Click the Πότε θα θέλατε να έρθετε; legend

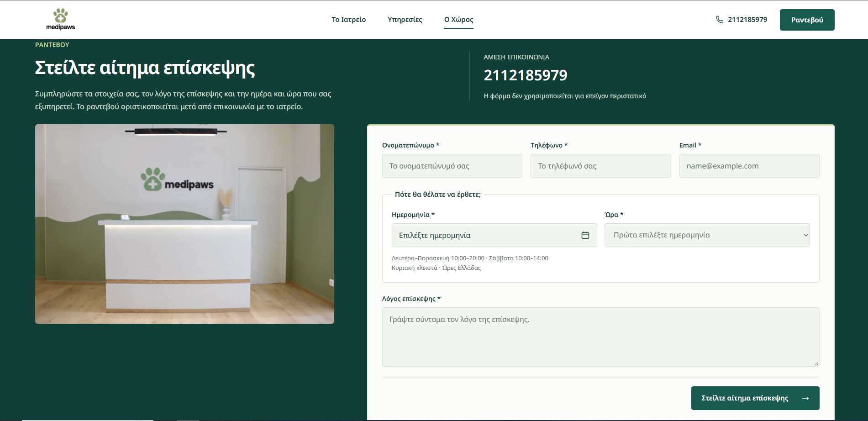pyautogui.click(x=438, y=195)
